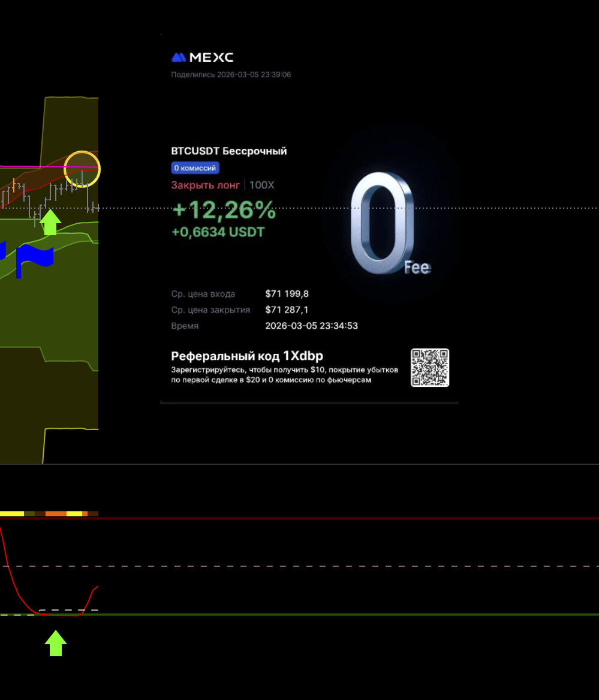Viewport: 599px width, 700px height.
Task: Click the "Реферальный код 1Xdbp" text
Action: (247, 356)
